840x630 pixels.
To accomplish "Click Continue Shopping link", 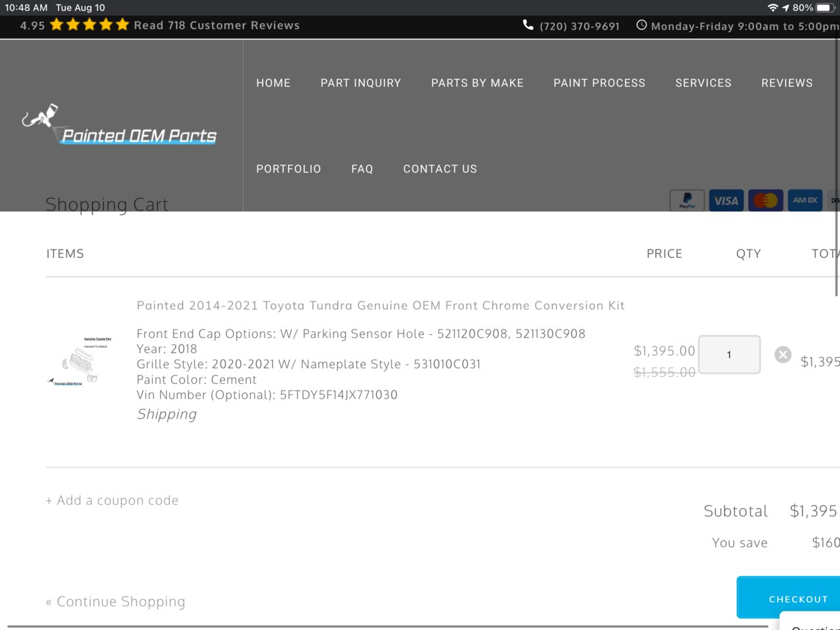I will [115, 602].
